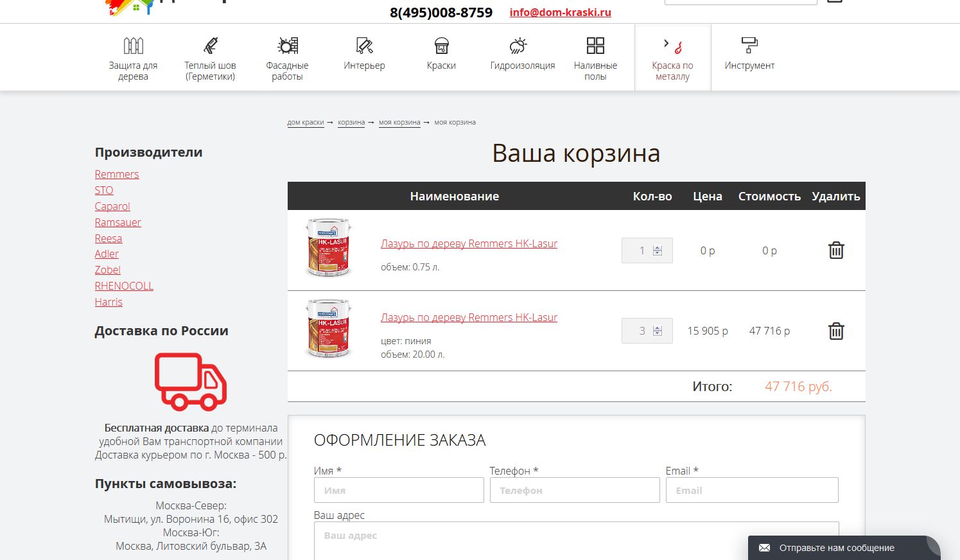Image resolution: width=960 pixels, height=560 pixels.
Task: Open the STO manufacturer link
Action: [104, 190]
